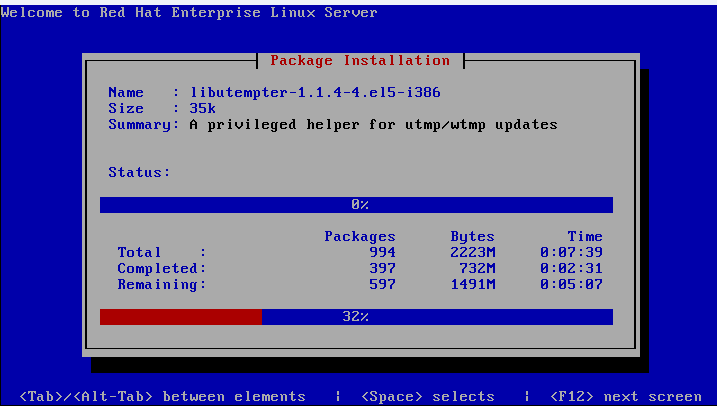Click the Name label
The width and height of the screenshot is (717, 406).
(x=126, y=93)
